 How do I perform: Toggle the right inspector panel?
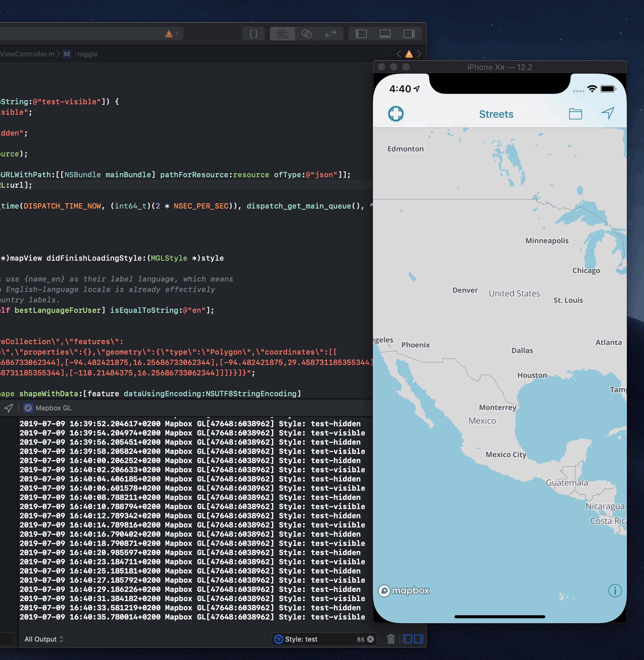[409, 34]
